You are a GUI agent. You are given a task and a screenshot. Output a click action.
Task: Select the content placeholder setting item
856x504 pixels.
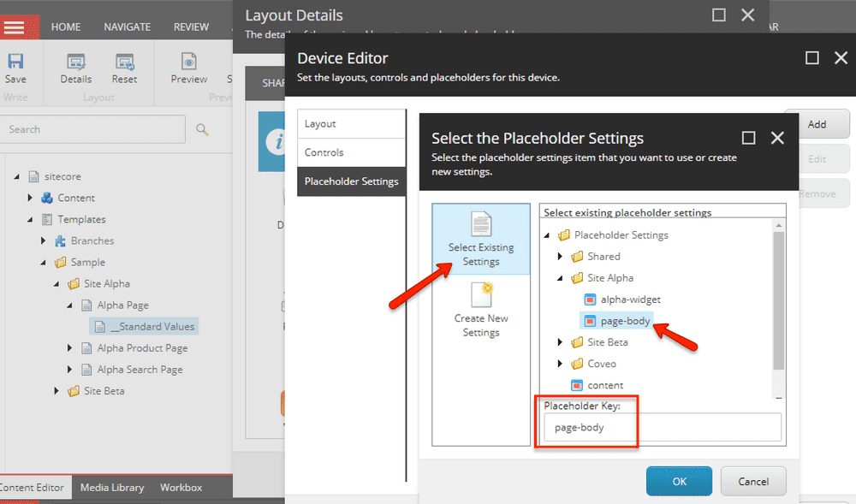tap(605, 385)
